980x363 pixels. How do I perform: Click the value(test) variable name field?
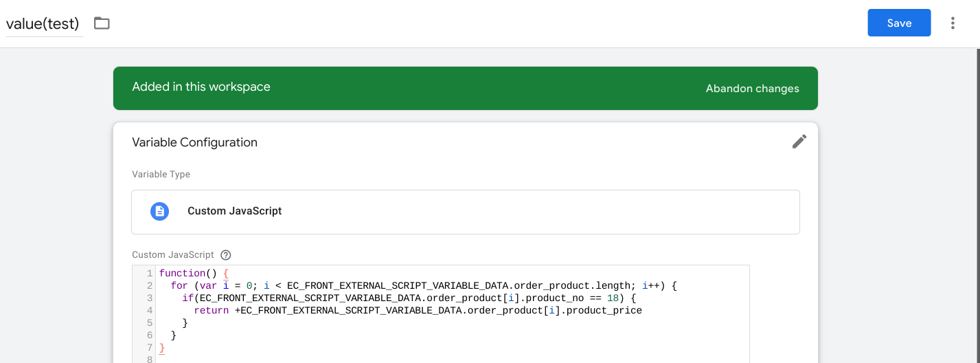tap(43, 24)
